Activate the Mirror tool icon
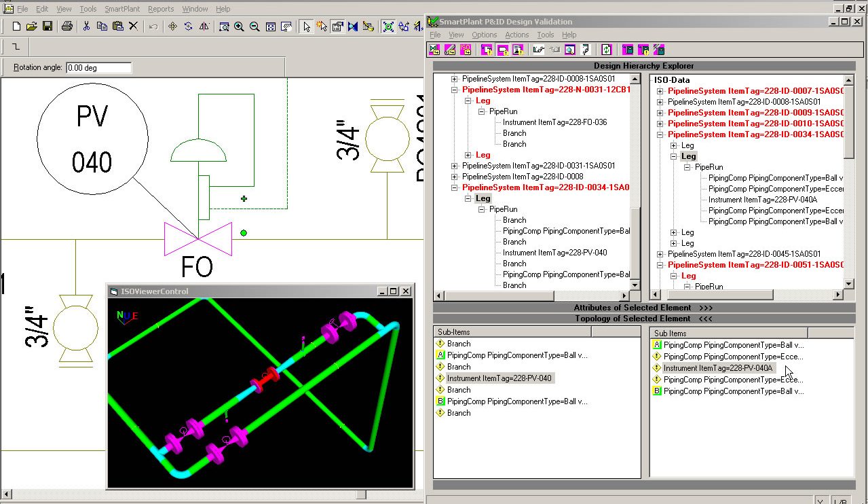This screenshot has width=868, height=504. (x=204, y=26)
